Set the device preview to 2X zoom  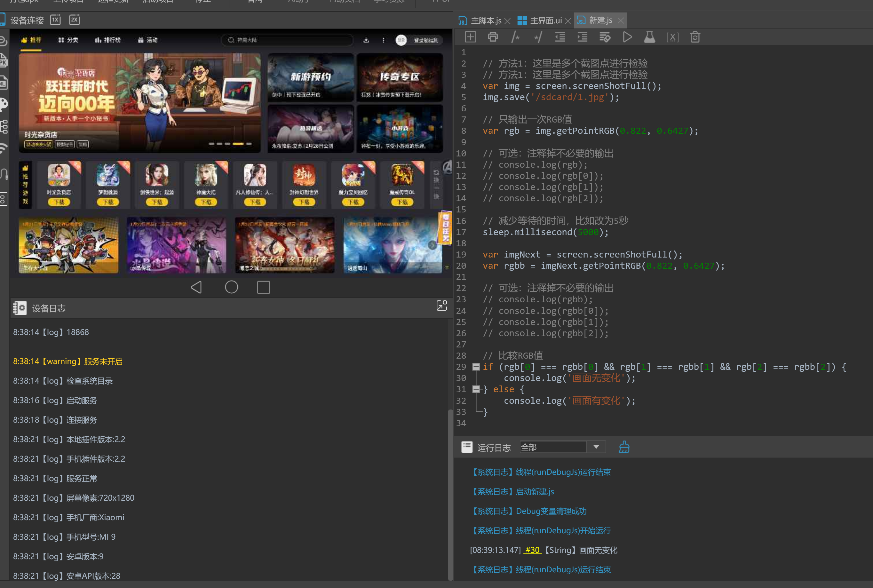pos(74,20)
